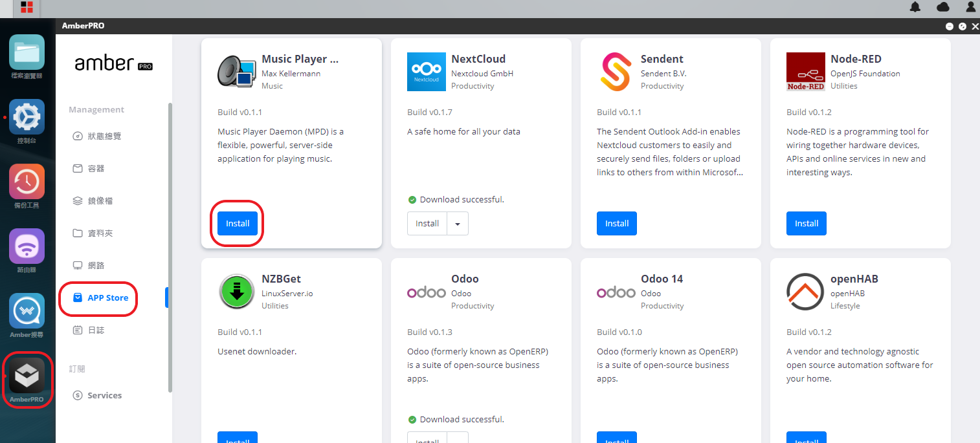The height and width of the screenshot is (443, 980).
Task: Click the Node-RED app title
Action: pyautogui.click(x=856, y=59)
